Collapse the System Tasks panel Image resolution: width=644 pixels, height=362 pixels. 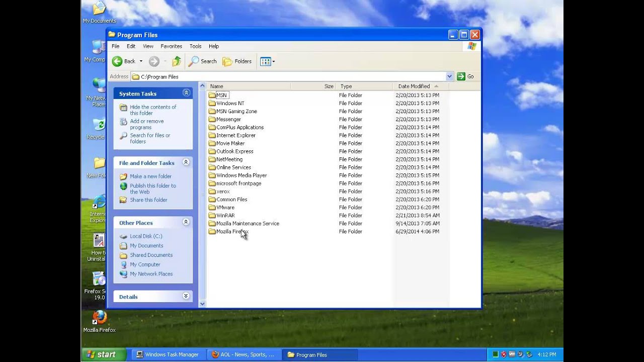click(x=186, y=93)
